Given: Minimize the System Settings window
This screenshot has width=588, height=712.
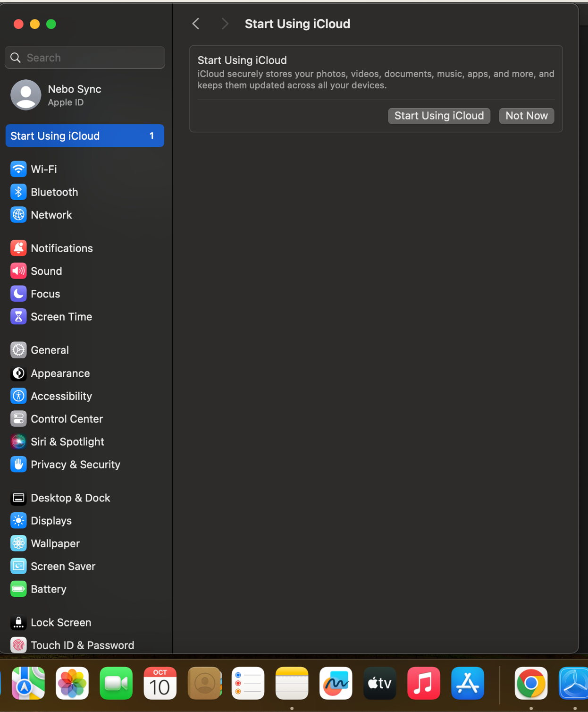Looking at the screenshot, I should [35, 24].
